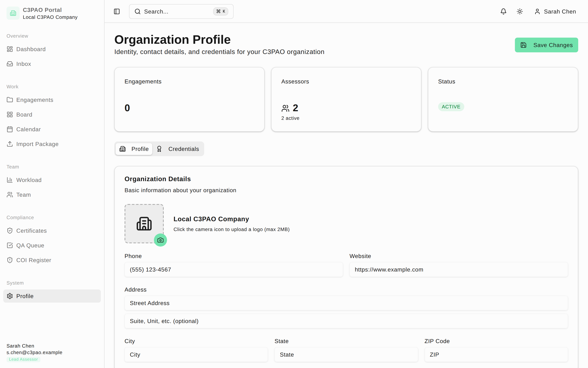588x368 pixels.
Task: Click the Lead Assessor badge
Action: [x=23, y=359]
